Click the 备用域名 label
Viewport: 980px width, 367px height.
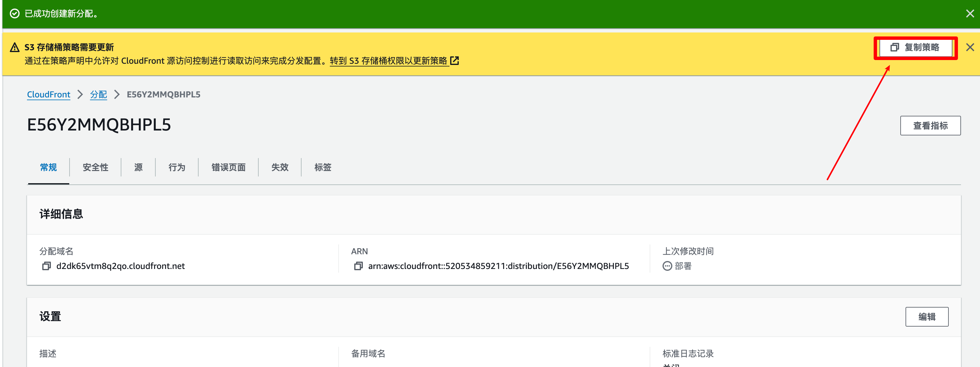point(368,354)
